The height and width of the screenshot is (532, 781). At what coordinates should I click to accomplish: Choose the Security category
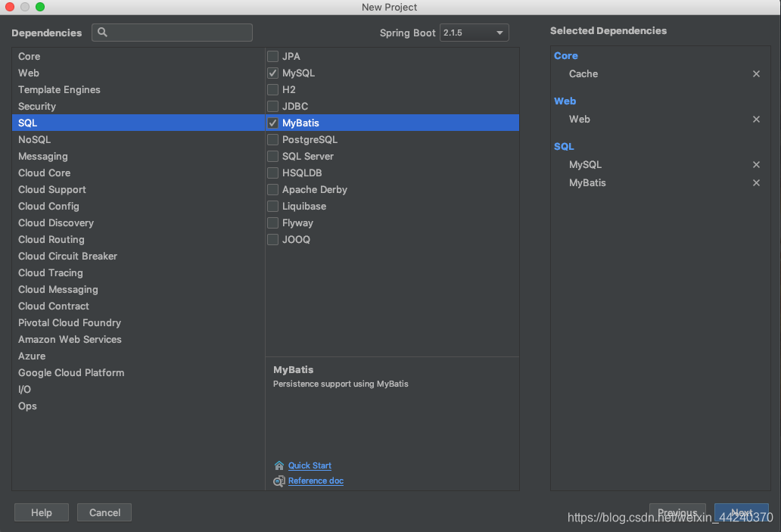(x=138, y=106)
